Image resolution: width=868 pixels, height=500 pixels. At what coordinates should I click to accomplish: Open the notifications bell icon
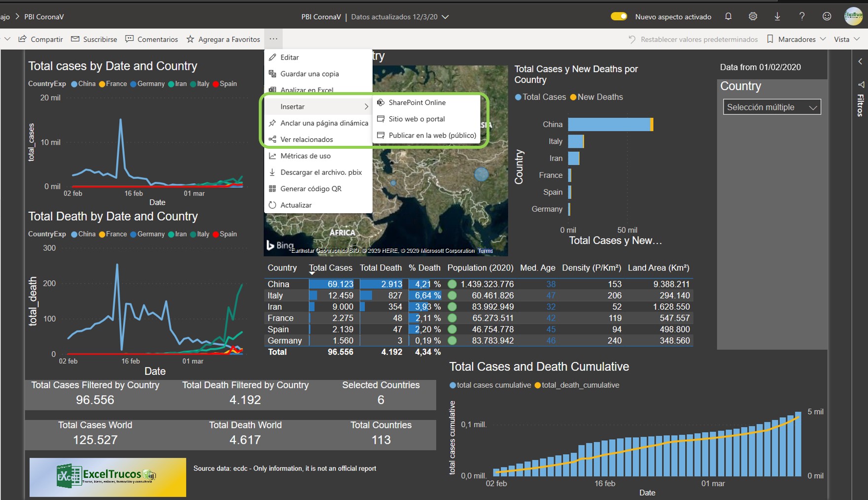(x=728, y=16)
